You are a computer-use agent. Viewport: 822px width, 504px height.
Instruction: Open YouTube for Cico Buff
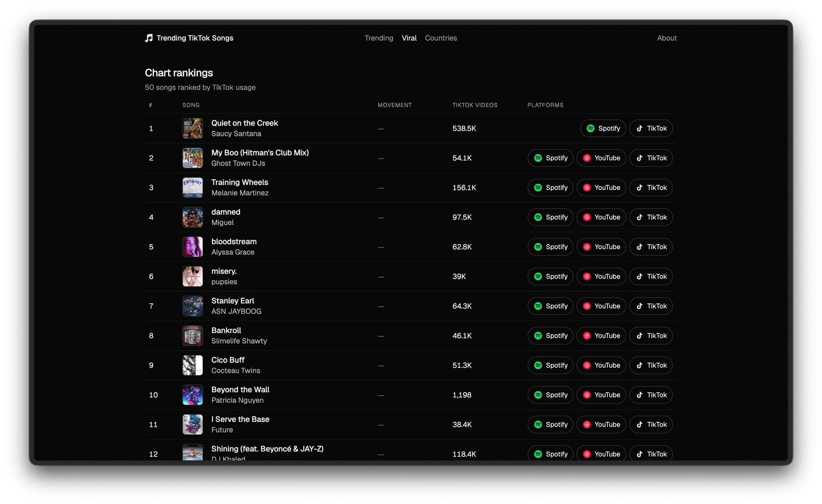[x=601, y=365]
